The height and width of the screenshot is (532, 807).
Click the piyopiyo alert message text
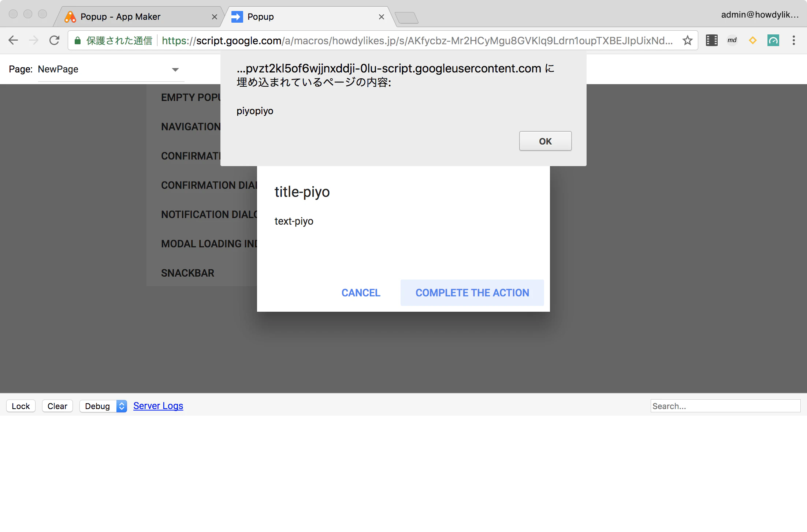pos(255,111)
